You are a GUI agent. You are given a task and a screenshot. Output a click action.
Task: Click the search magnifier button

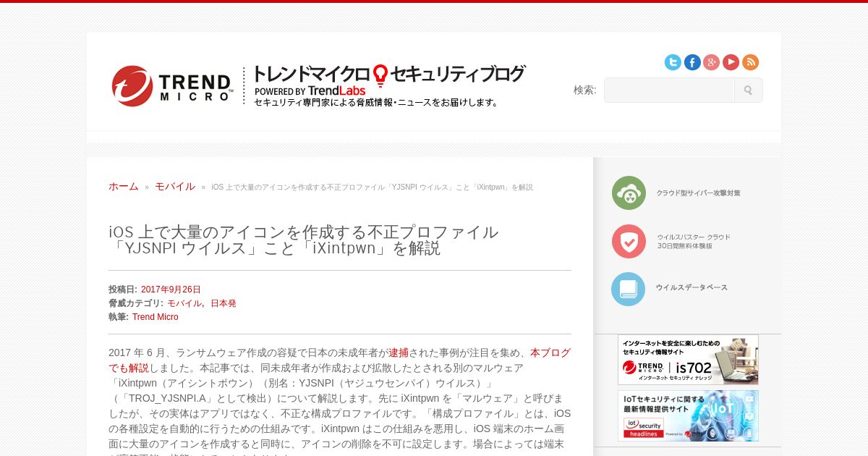tap(749, 90)
